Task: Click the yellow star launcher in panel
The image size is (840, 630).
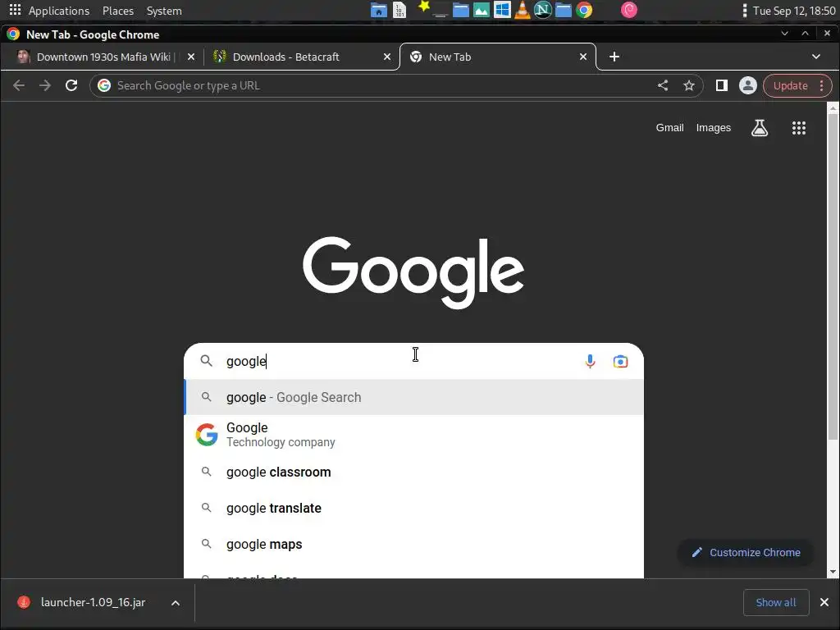Action: (x=424, y=7)
